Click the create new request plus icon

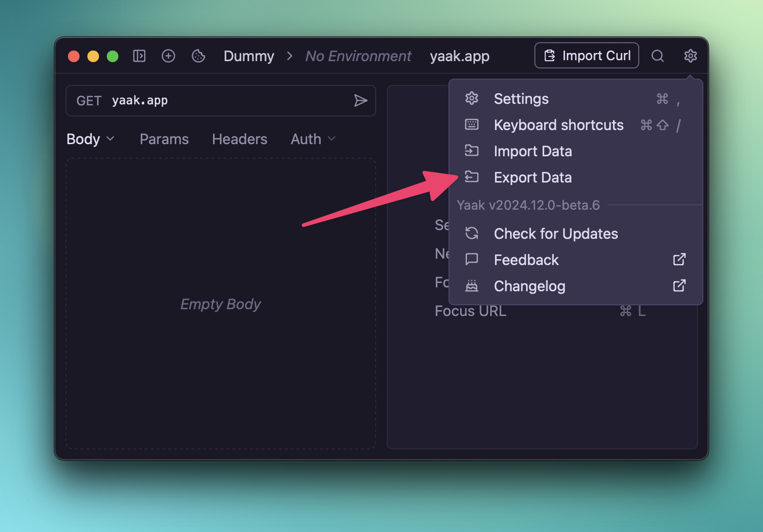click(168, 56)
